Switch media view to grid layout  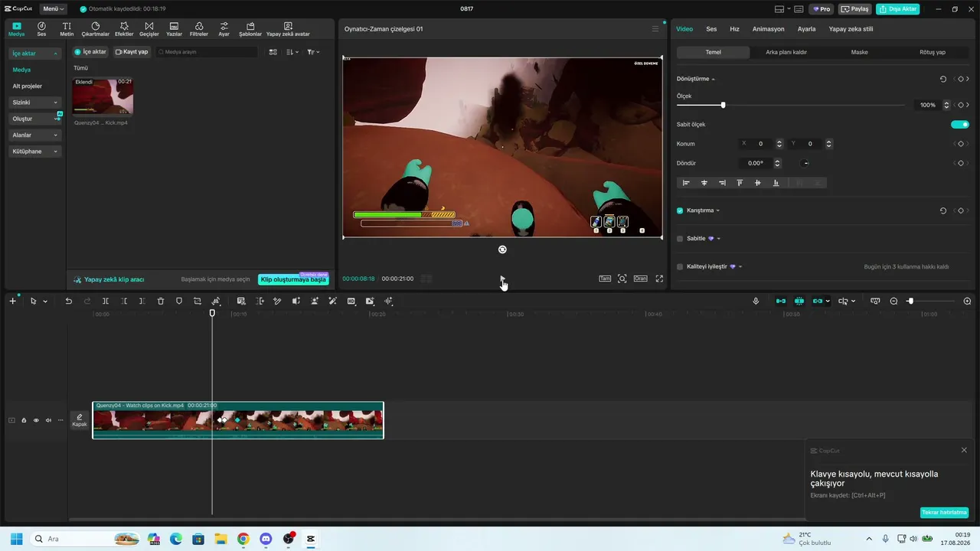tap(273, 52)
